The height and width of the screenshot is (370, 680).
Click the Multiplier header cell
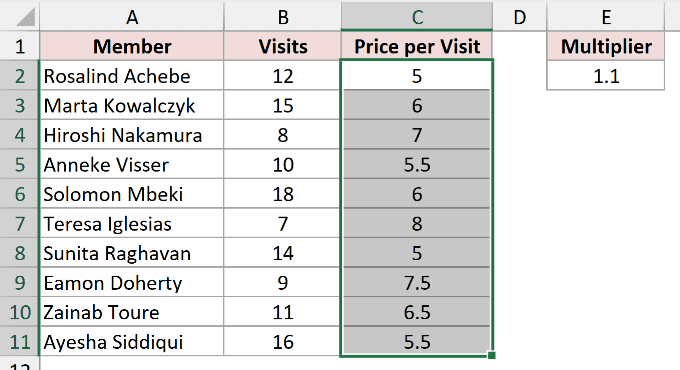coord(606,46)
